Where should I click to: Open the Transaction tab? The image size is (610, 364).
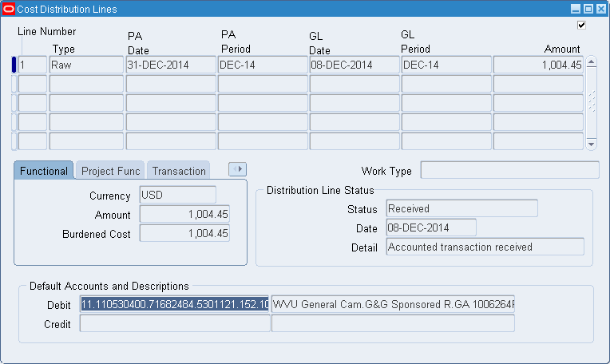pyautogui.click(x=179, y=171)
